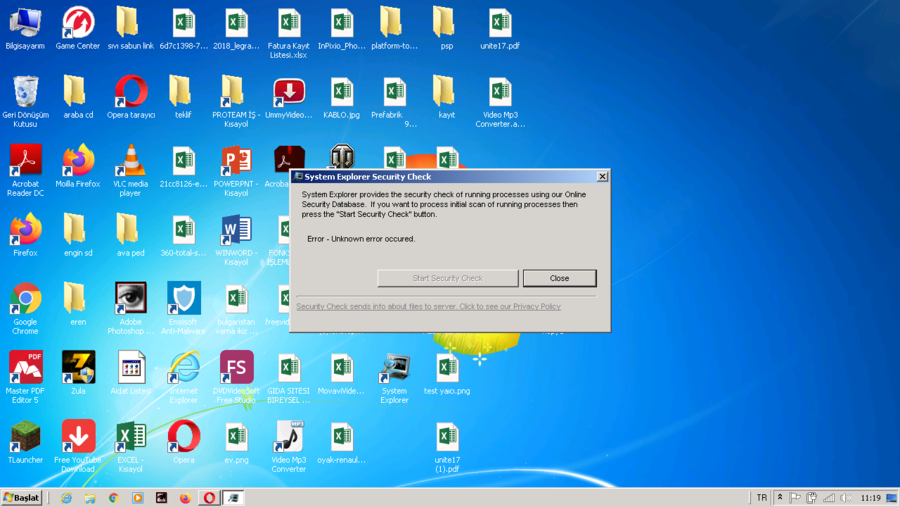Select the Mozilla Firefox desktop shortcut
The image size is (900, 507).
point(77,167)
